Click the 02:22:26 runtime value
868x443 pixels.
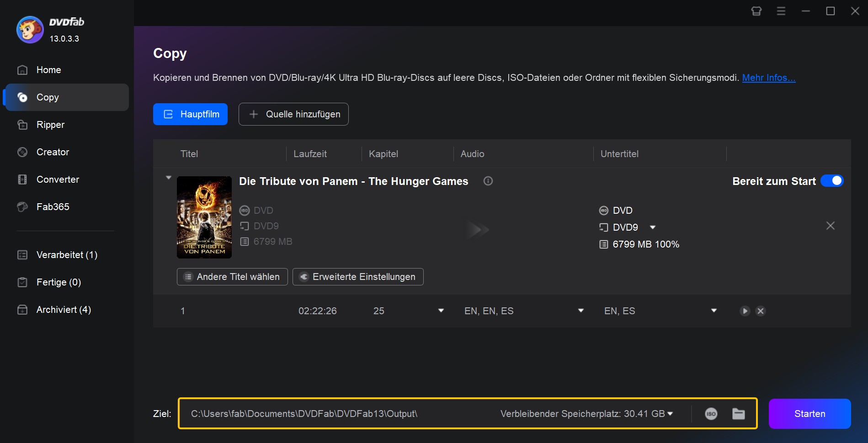pyautogui.click(x=318, y=311)
